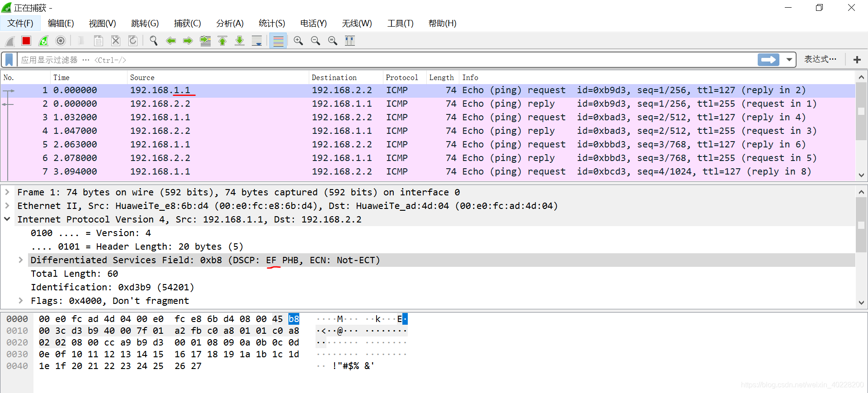Save the capture file icon
Image resolution: width=868 pixels, height=393 pixels.
point(98,41)
